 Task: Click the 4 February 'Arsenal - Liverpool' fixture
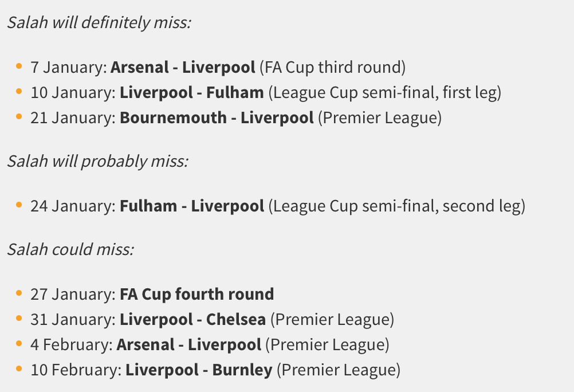(x=189, y=345)
